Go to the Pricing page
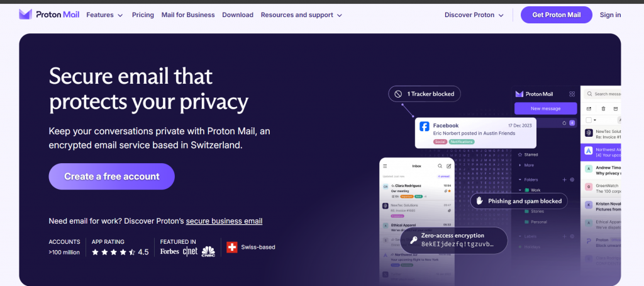 point(143,14)
